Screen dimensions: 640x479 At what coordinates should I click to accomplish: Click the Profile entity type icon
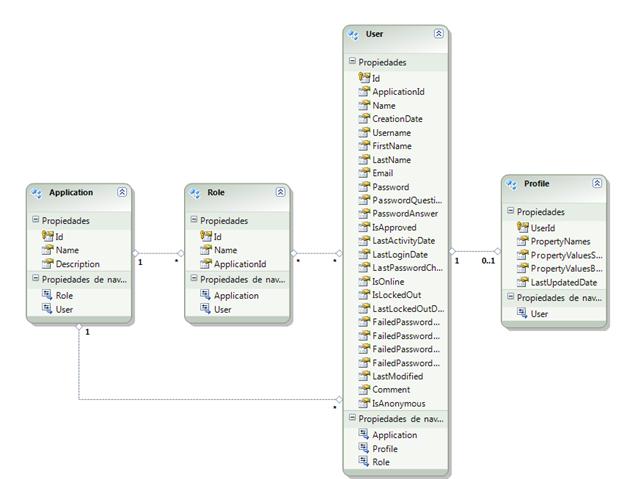[x=512, y=184]
